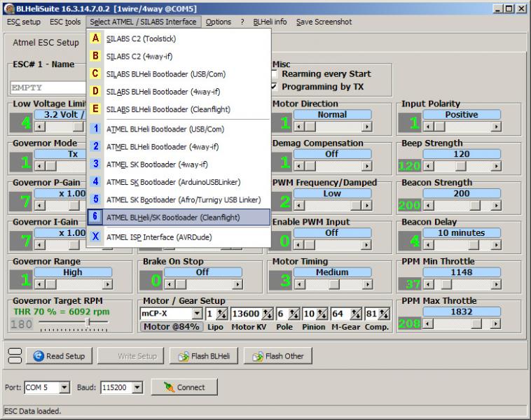Select ATMEL ISP Interface (AVRDude) icon X
This screenshot has width=531, height=420.
[x=96, y=237]
